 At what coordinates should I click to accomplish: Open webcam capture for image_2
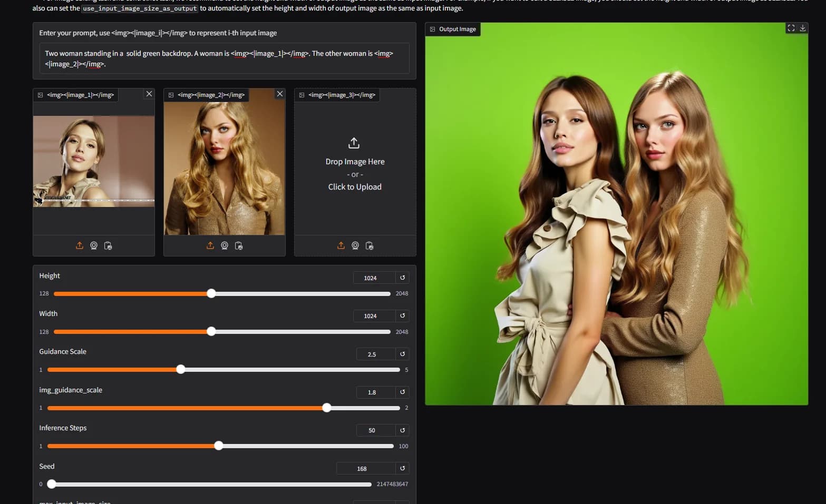(x=225, y=245)
